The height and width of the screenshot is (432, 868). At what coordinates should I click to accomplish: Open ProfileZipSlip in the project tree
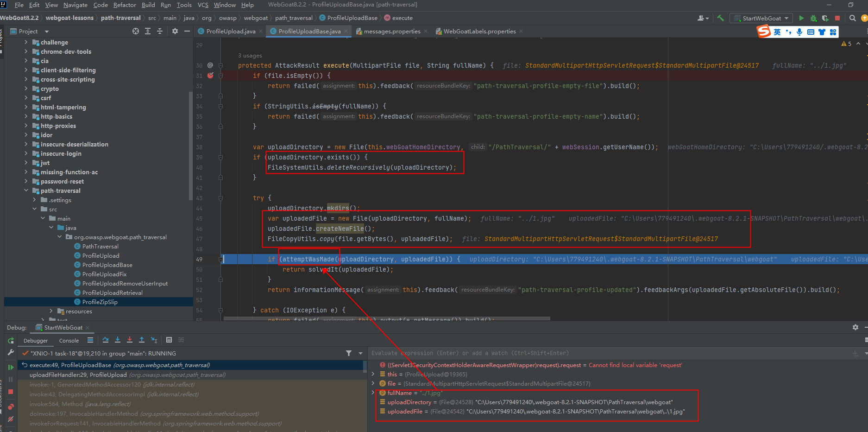click(100, 302)
